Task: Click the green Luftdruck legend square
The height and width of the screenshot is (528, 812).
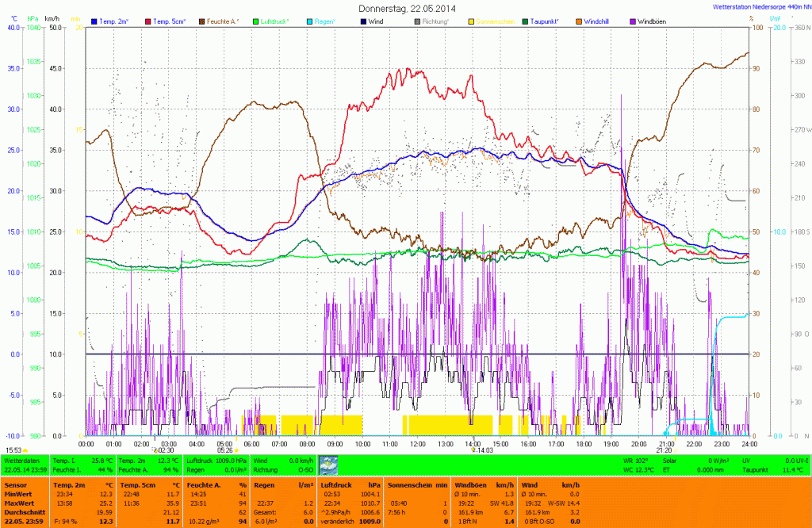Action: [x=255, y=20]
